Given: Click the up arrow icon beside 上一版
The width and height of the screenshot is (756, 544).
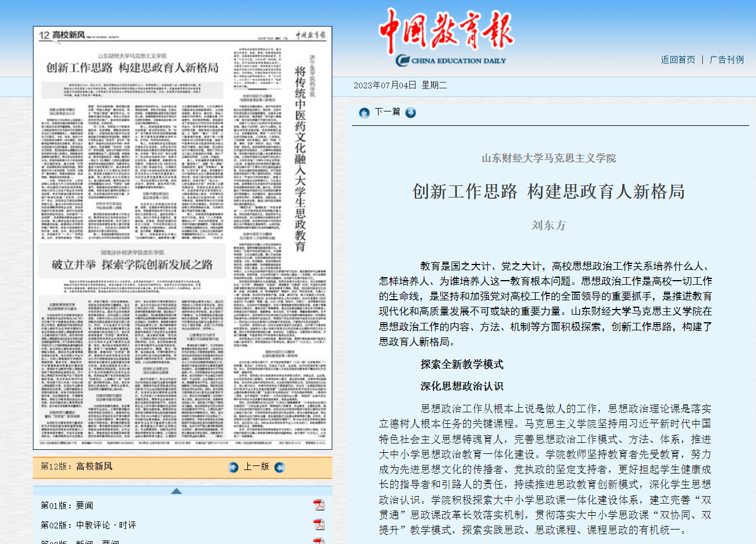Looking at the screenshot, I should point(234,467).
